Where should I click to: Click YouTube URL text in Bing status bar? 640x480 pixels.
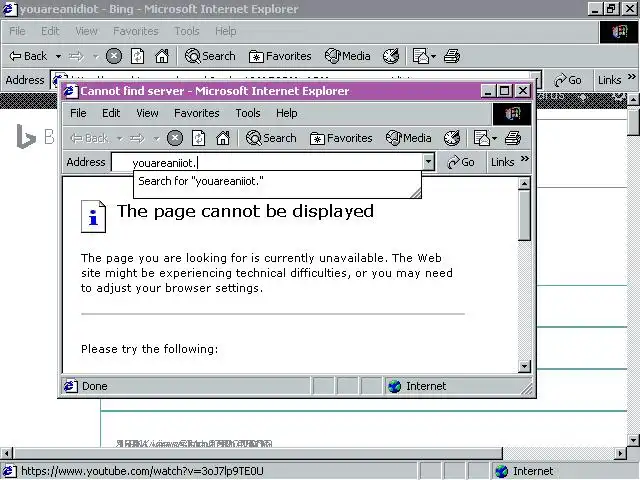[x=142, y=471]
